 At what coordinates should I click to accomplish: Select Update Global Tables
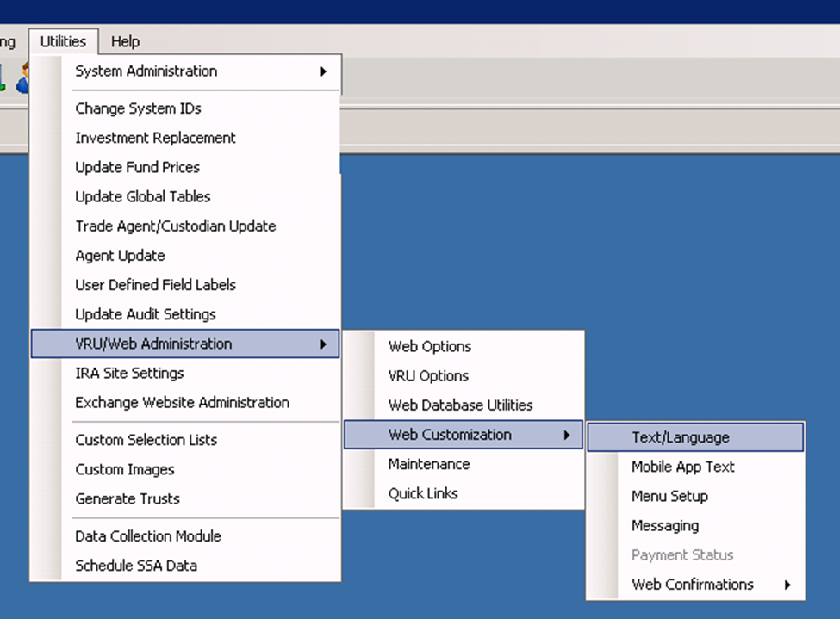pos(185,196)
